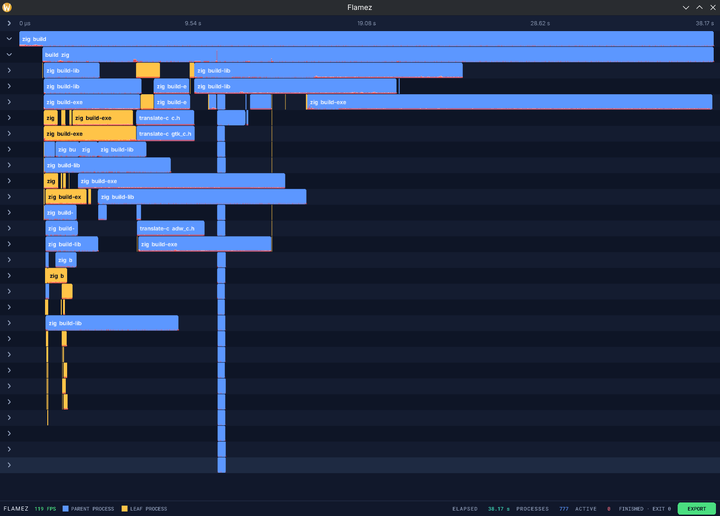This screenshot has height=516, width=720.
Task: Collapse the zig build row
Action: click(x=9, y=39)
